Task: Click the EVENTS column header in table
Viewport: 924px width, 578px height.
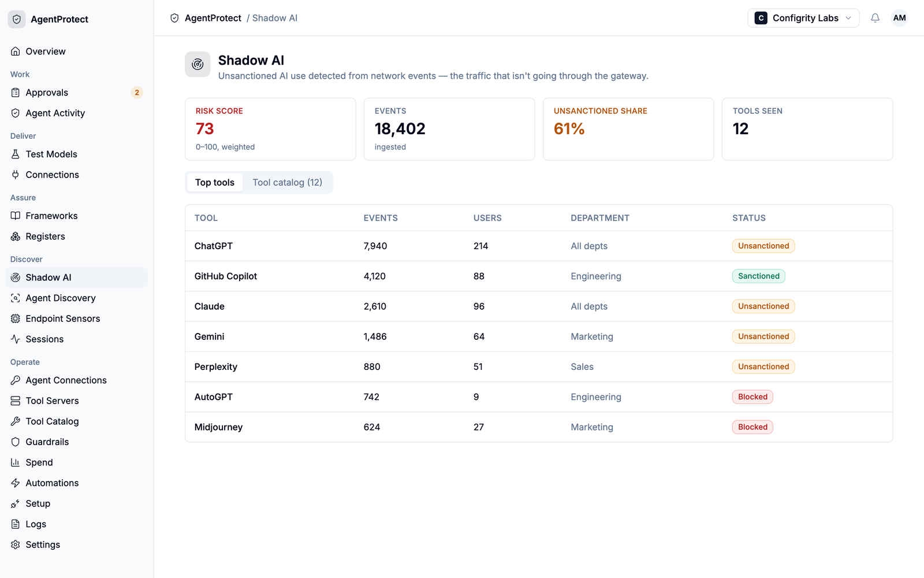Action: 381,218
